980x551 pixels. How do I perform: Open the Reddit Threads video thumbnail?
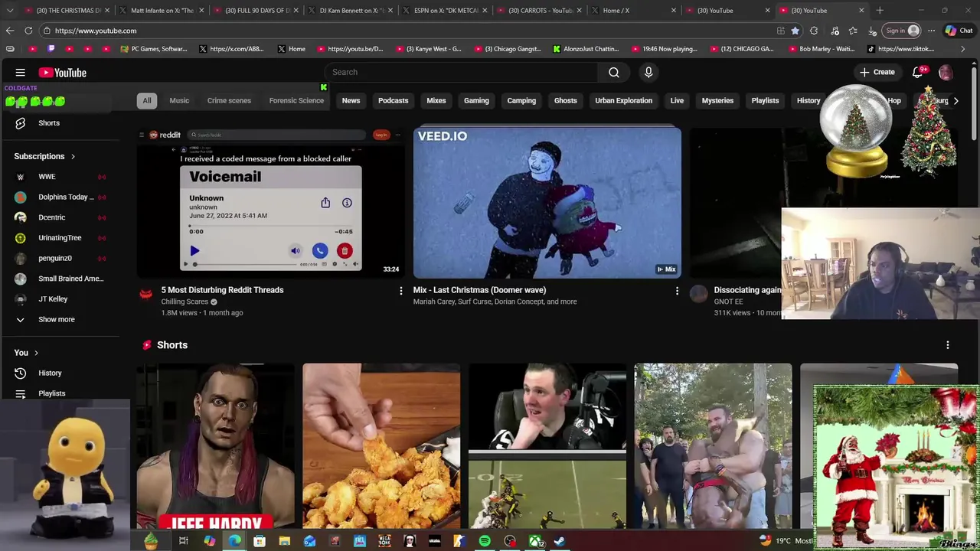pyautogui.click(x=271, y=202)
